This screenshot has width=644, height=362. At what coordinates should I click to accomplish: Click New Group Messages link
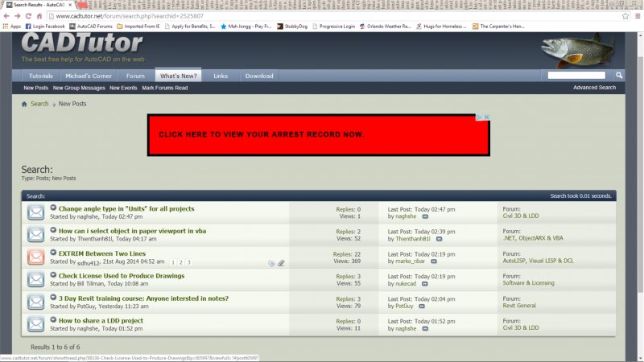pos(79,88)
